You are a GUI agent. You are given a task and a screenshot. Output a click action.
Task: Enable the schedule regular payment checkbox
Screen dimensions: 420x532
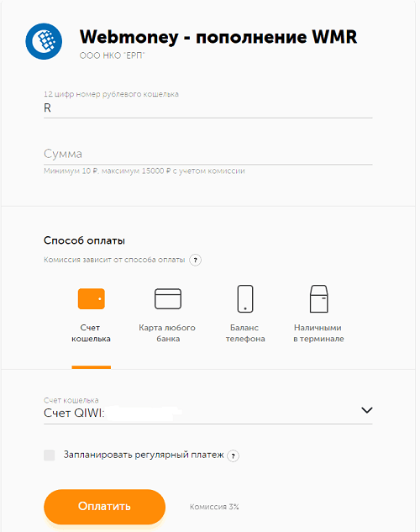(50, 456)
